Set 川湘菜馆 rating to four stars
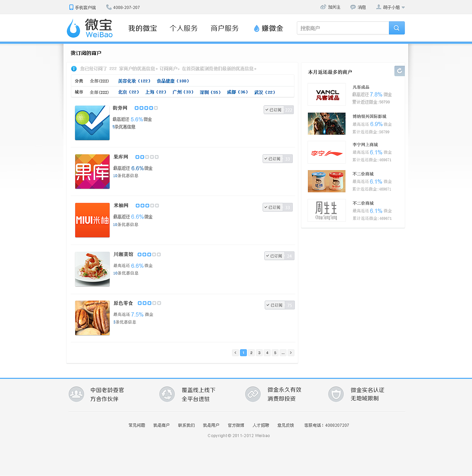Screen dimensions: 472x476 click(x=154, y=254)
